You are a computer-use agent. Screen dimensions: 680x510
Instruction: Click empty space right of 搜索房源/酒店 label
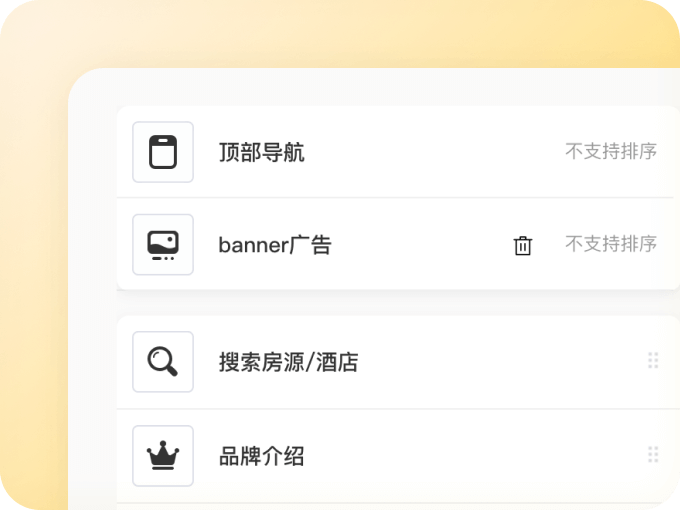click(x=500, y=362)
